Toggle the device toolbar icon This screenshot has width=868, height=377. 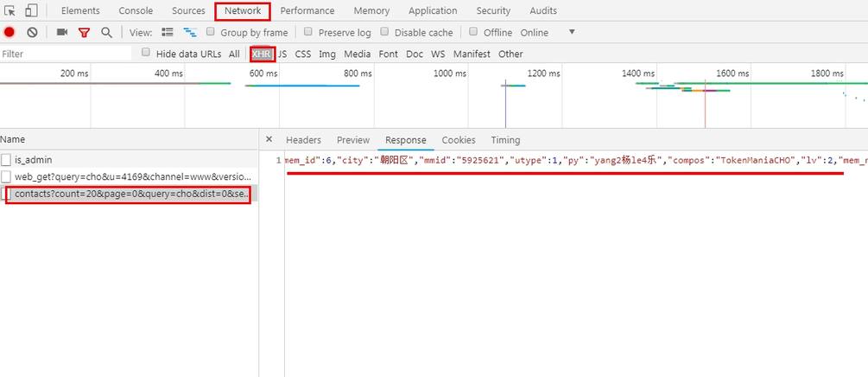(x=31, y=11)
